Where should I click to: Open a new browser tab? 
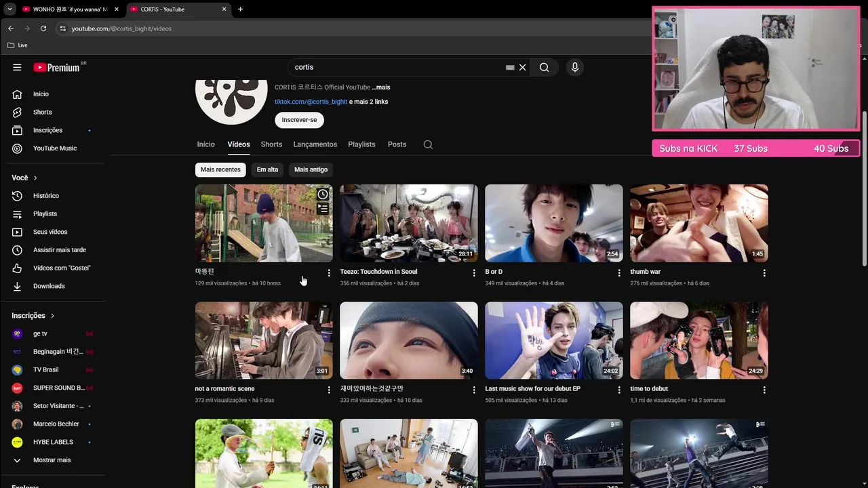pos(240,9)
